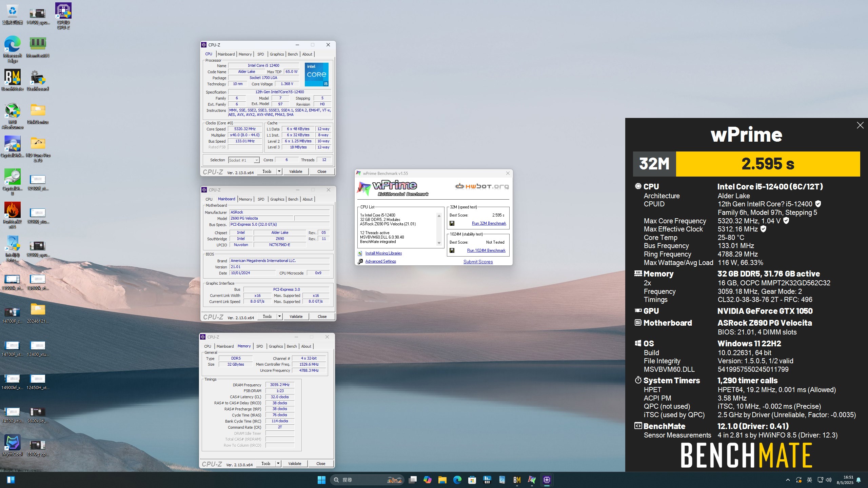
Task: Open the Dashboard desktop shortcut
Action: click(38, 80)
